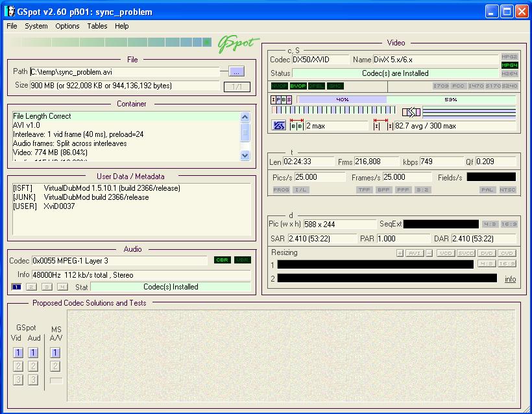Select audio stream 3 button

point(47,287)
